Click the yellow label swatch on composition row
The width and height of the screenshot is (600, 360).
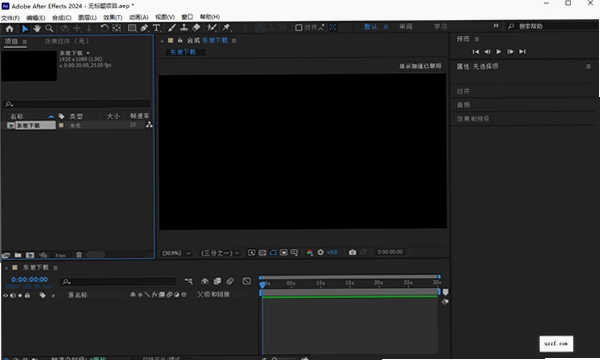tap(61, 125)
